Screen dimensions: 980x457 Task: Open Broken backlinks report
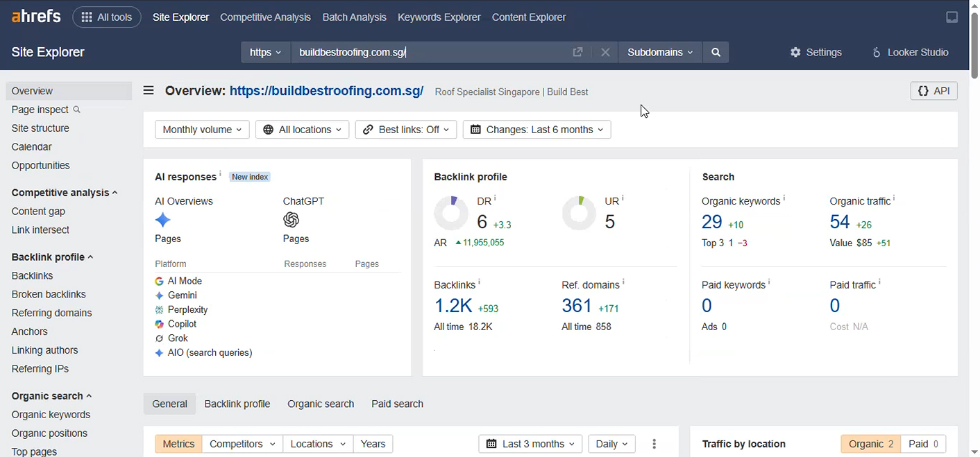[49, 295]
